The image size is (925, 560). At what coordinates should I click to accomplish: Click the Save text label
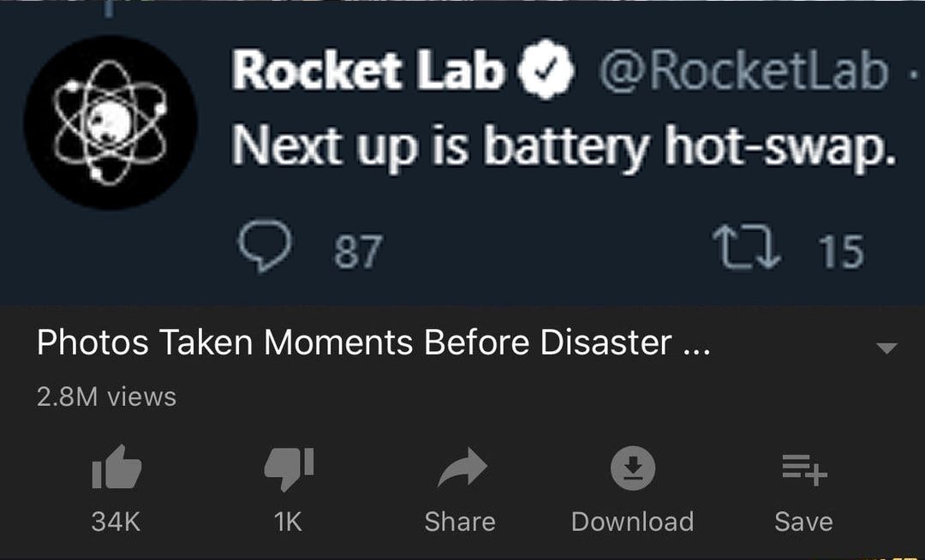click(803, 521)
